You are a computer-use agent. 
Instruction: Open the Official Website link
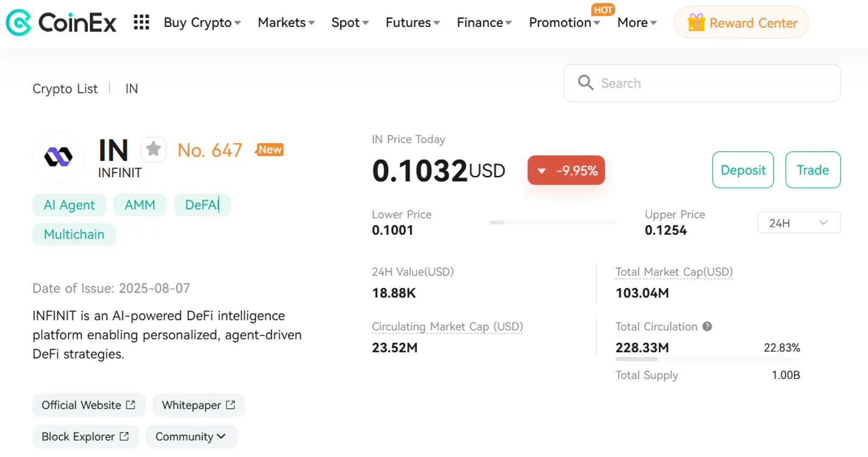pyautogui.click(x=88, y=405)
